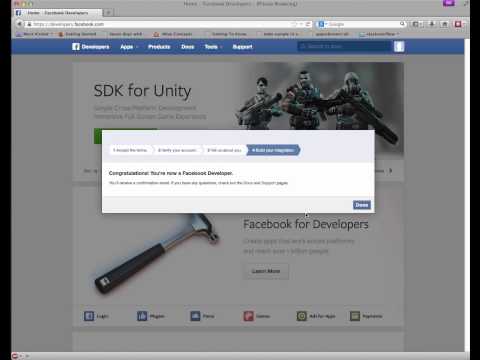Click the Facebook for Developers heading
This screenshot has height=360, width=480.
point(306,224)
